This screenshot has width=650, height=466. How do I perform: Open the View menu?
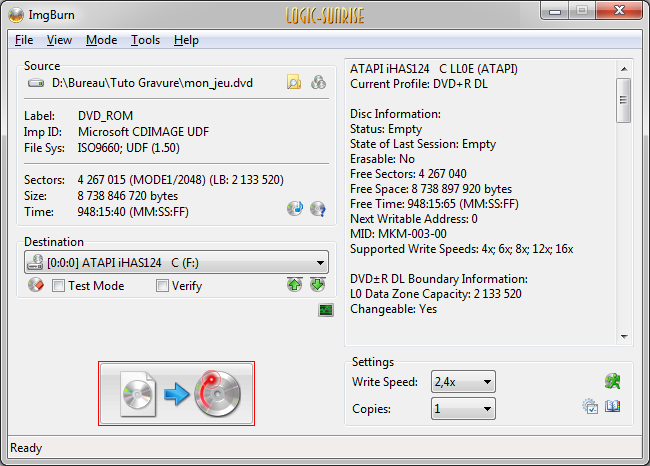[x=59, y=40]
